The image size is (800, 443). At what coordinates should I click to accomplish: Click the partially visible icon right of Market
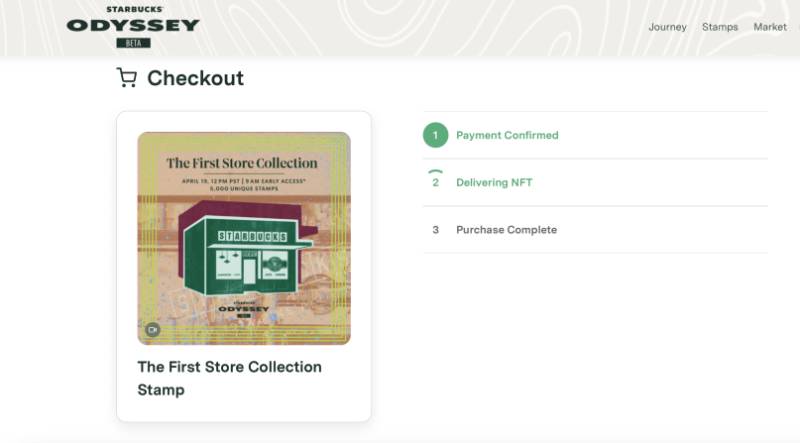click(x=797, y=27)
